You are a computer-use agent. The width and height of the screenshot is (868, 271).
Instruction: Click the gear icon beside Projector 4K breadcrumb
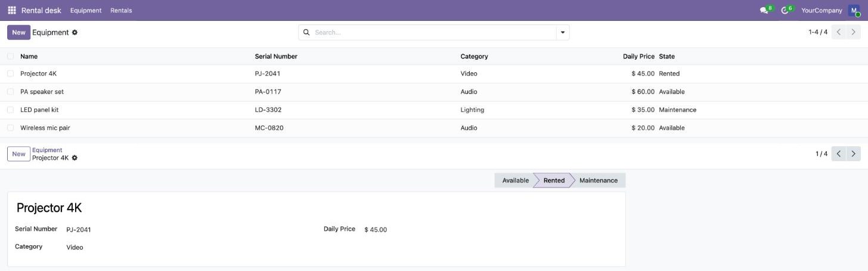point(75,158)
